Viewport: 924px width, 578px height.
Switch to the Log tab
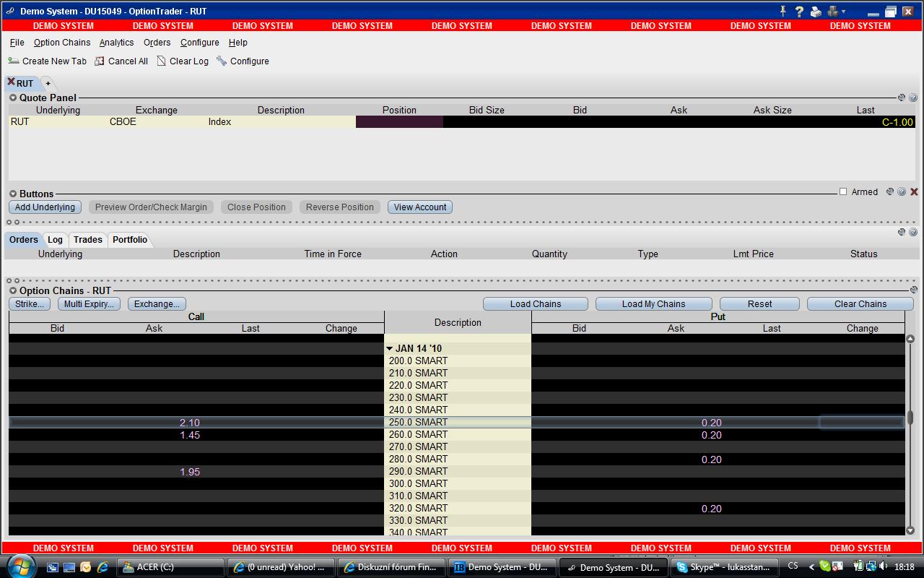(x=55, y=240)
